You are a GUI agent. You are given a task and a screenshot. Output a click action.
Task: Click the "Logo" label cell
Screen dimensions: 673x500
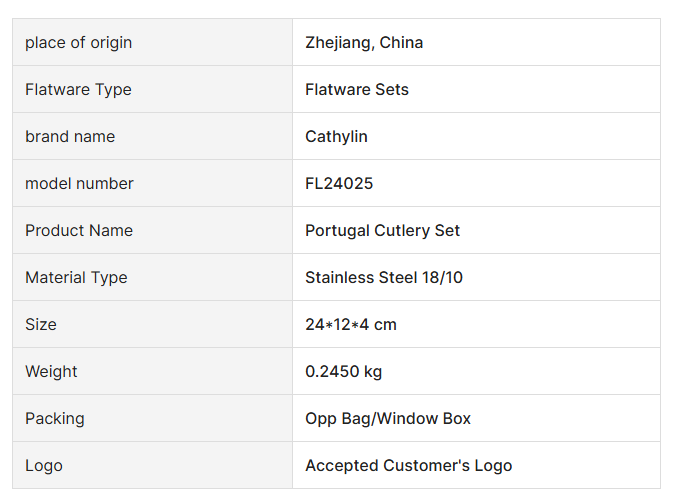click(44, 465)
